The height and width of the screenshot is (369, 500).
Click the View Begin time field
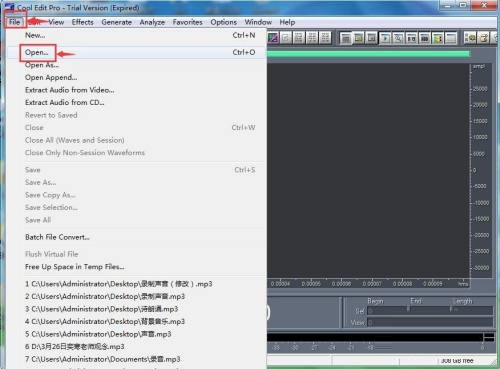(x=387, y=322)
